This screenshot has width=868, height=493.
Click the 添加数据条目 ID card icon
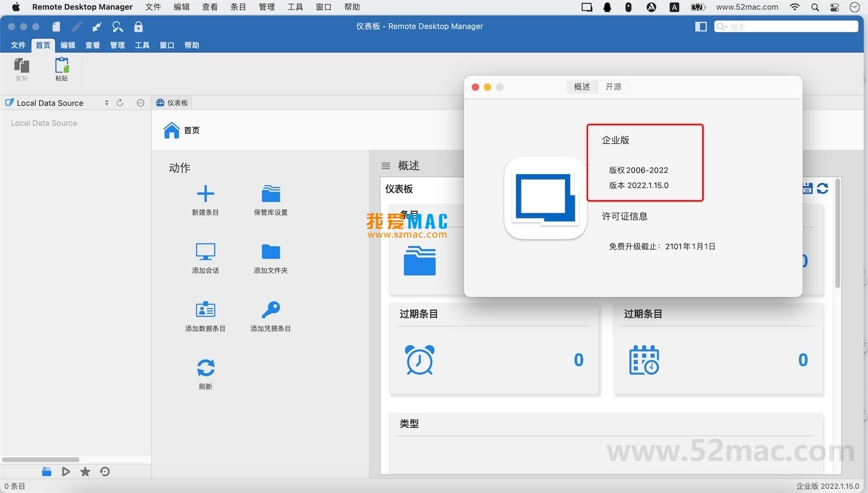click(x=205, y=310)
